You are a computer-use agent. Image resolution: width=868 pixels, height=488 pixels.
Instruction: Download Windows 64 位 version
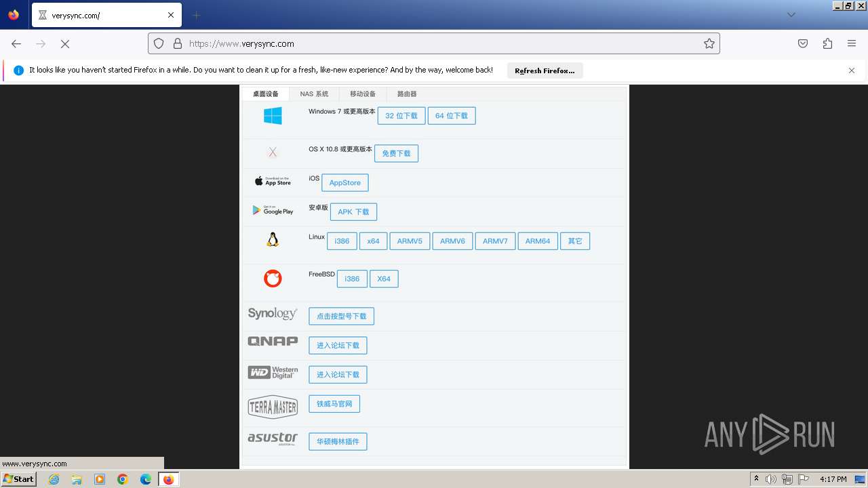[452, 116]
